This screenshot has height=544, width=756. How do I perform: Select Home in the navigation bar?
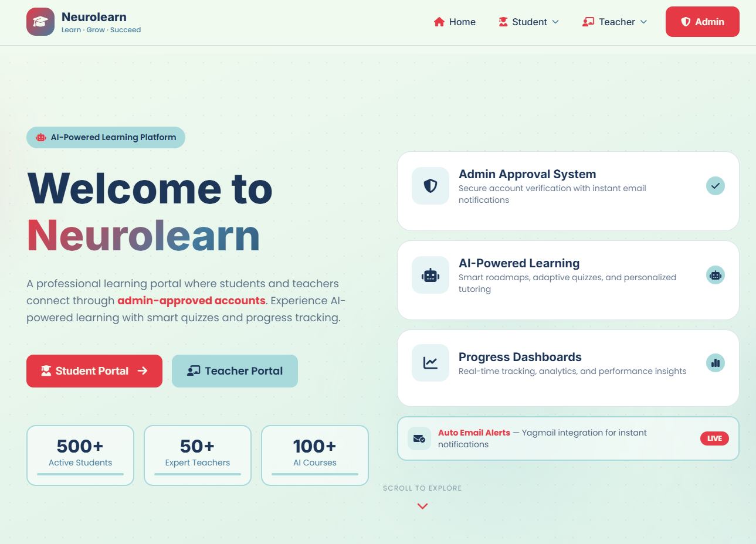click(x=455, y=22)
